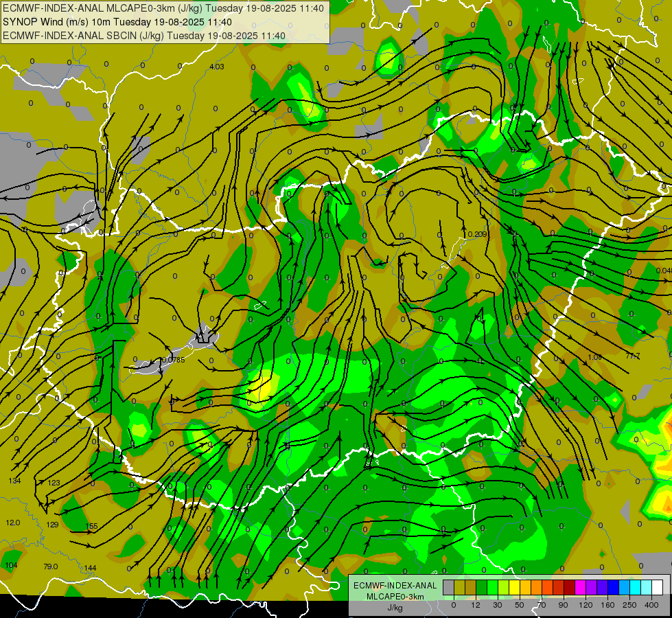
Task: Click the map value 123
Action: [x=54, y=483]
